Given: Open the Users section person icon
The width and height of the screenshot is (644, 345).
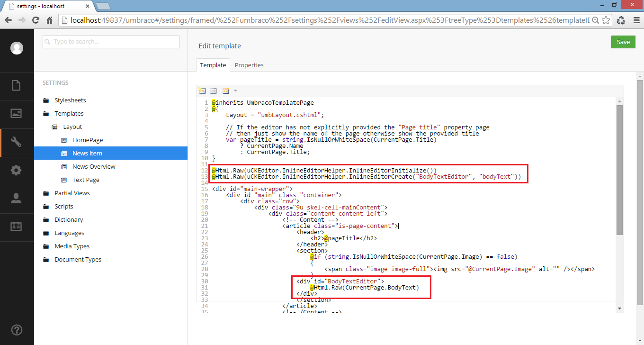Looking at the screenshot, I should 17,199.
